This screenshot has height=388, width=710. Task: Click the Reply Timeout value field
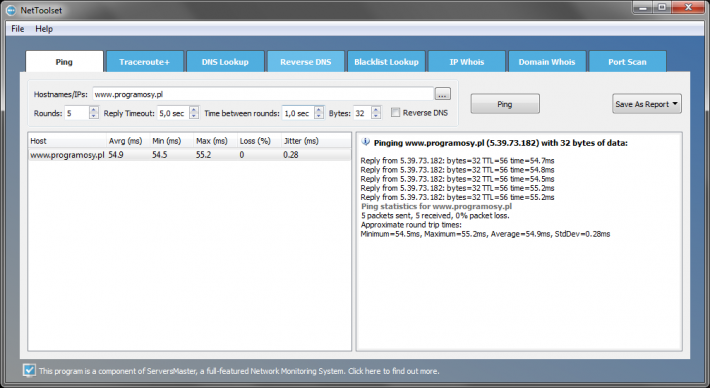[x=173, y=113]
